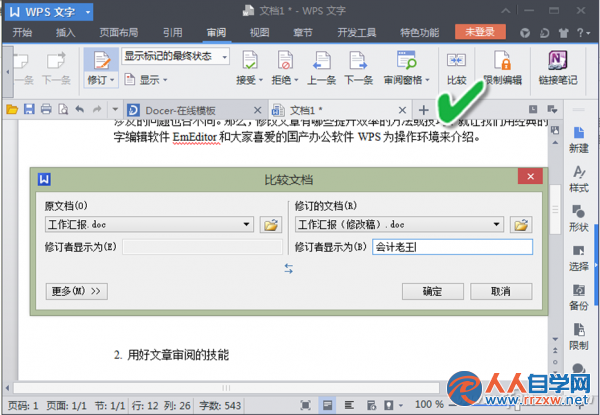The height and width of the screenshot is (415, 600).
Task: Click the print preview icon
Action: tap(63, 110)
